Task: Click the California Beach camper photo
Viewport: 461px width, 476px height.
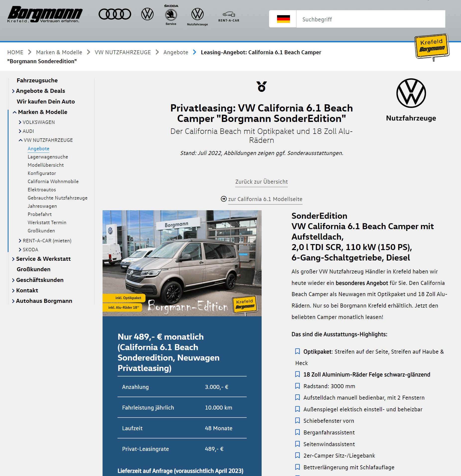Action: tap(182, 263)
